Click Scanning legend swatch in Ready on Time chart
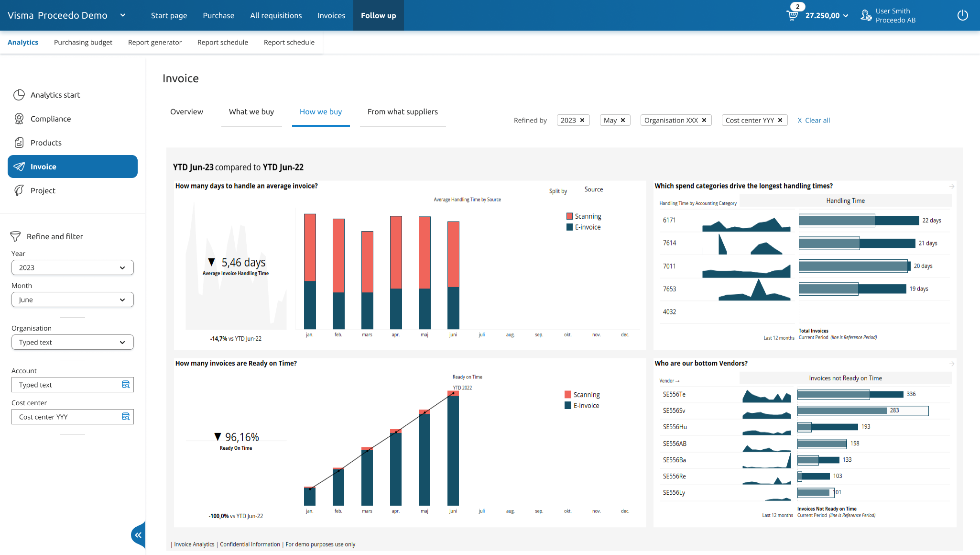This screenshot has width=980, height=555. 568,395
